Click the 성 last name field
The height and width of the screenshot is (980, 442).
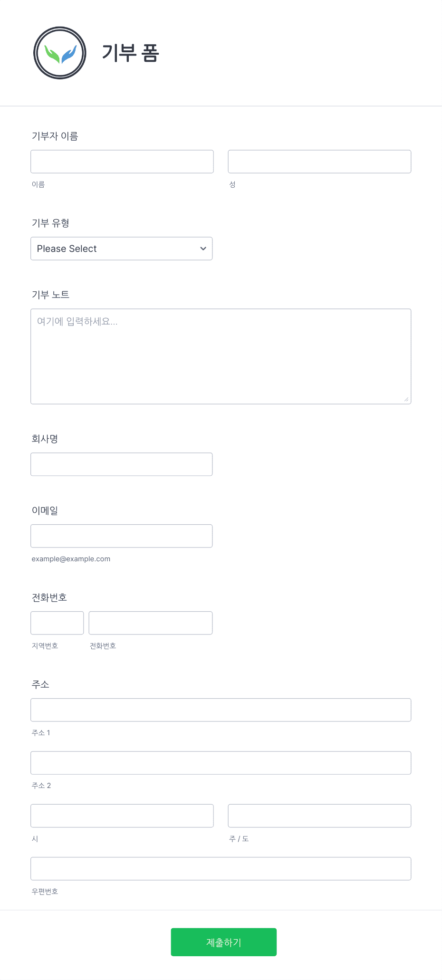click(x=319, y=162)
